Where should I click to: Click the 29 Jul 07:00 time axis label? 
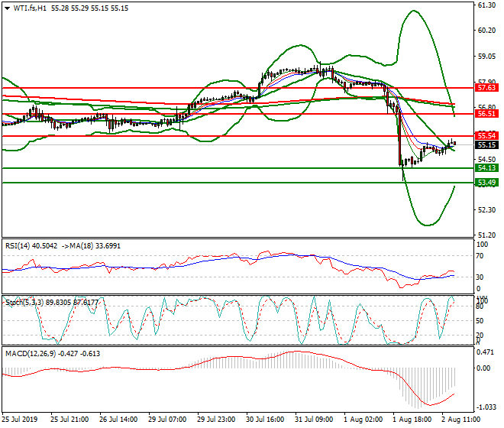tap(167, 420)
